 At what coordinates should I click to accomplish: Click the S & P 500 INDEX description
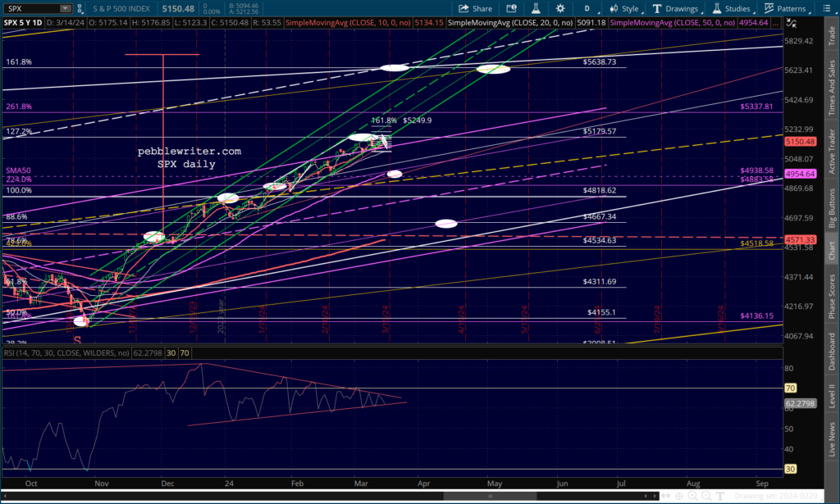pos(121,8)
